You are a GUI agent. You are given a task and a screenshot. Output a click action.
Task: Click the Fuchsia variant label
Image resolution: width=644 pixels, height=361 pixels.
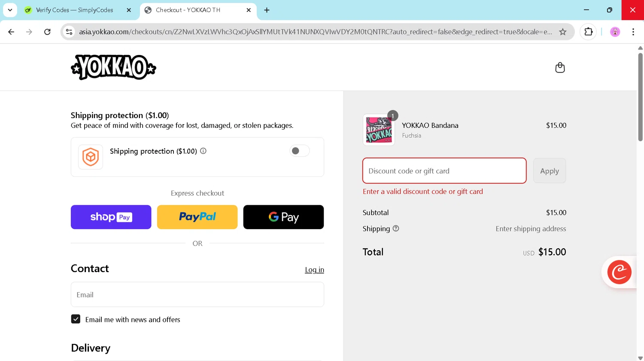412,136
